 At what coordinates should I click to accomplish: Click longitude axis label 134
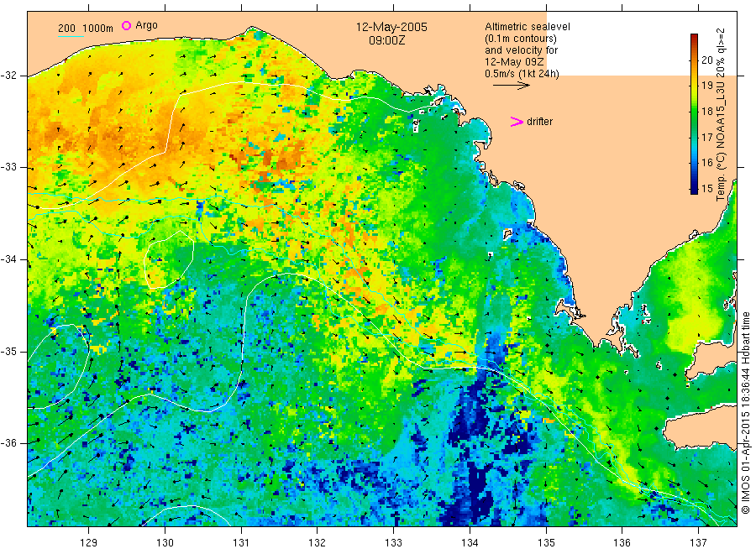click(470, 543)
